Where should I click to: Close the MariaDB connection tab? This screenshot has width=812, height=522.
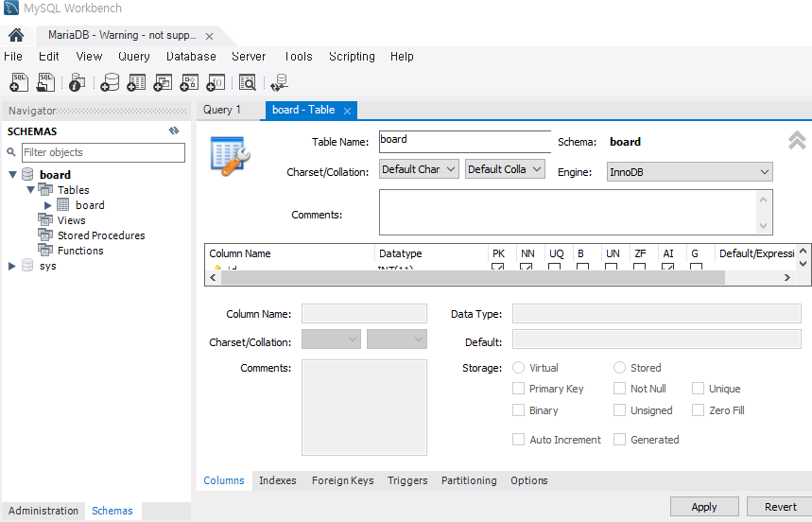pyautogui.click(x=209, y=36)
